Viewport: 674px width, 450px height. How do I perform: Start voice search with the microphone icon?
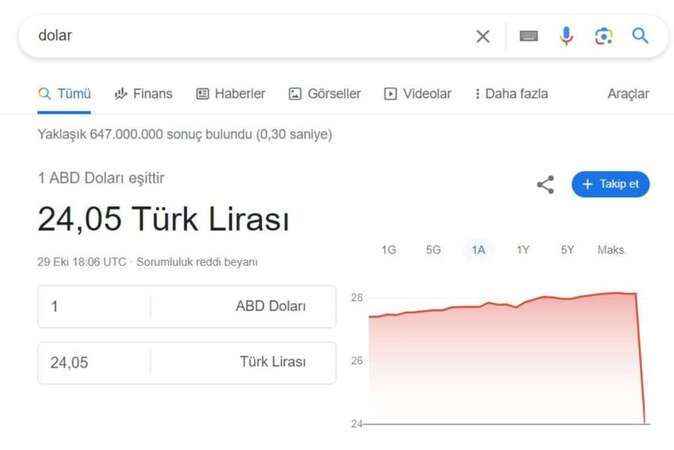(x=567, y=36)
